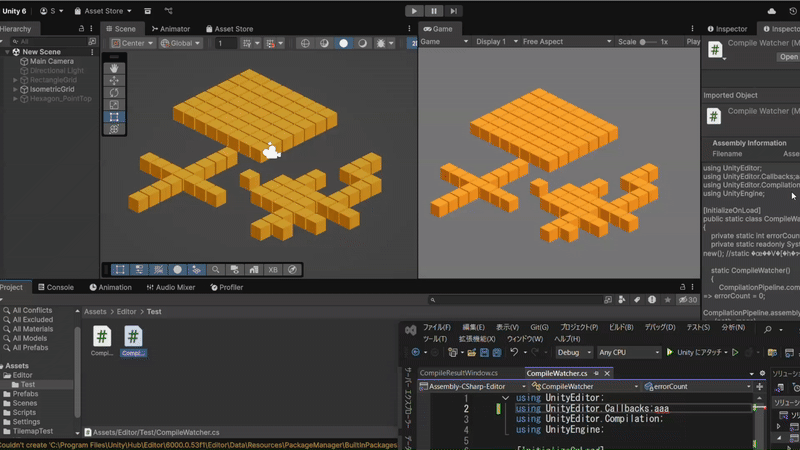Click the Project panel search field
This screenshot has height=450, width=800.
tap(515, 300)
